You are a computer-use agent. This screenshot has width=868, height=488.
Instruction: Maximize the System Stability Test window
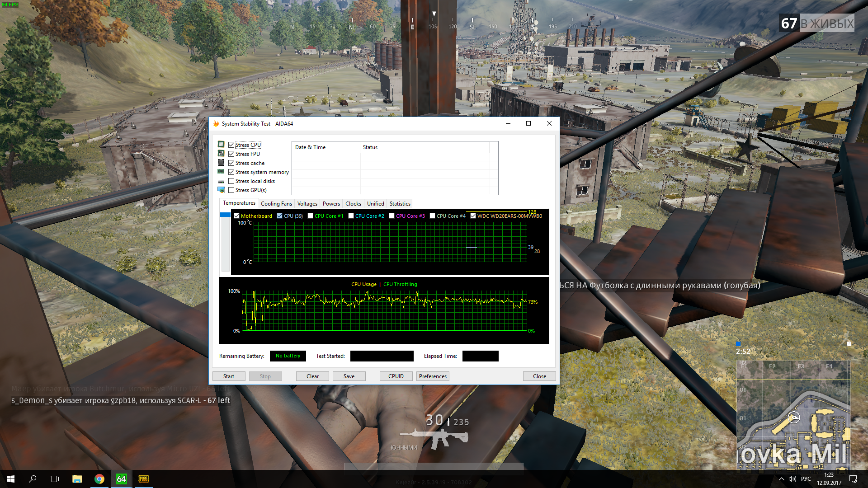528,124
